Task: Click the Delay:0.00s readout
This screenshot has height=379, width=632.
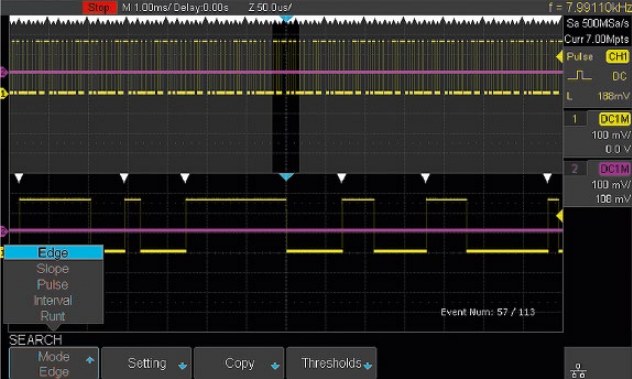Action: click(201, 7)
